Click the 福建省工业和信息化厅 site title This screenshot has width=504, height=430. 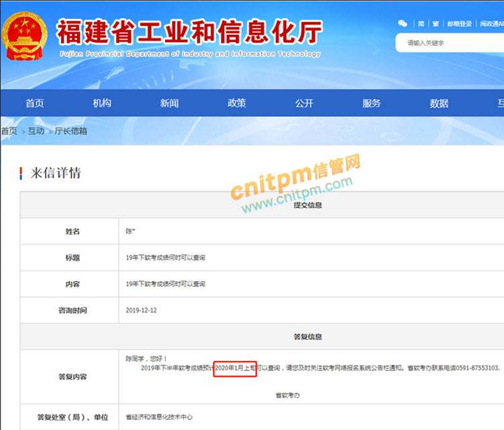pyautogui.click(x=189, y=32)
